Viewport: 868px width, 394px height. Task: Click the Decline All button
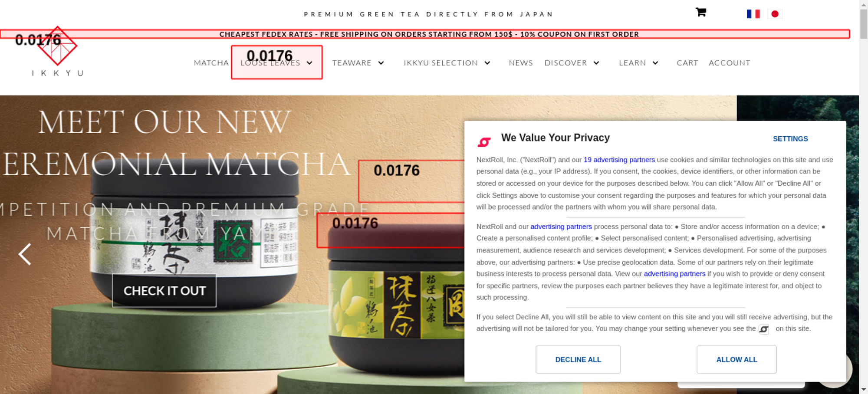[x=578, y=359]
